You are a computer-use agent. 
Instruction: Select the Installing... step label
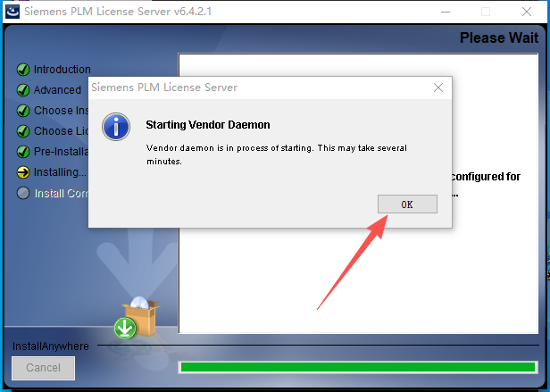point(60,172)
